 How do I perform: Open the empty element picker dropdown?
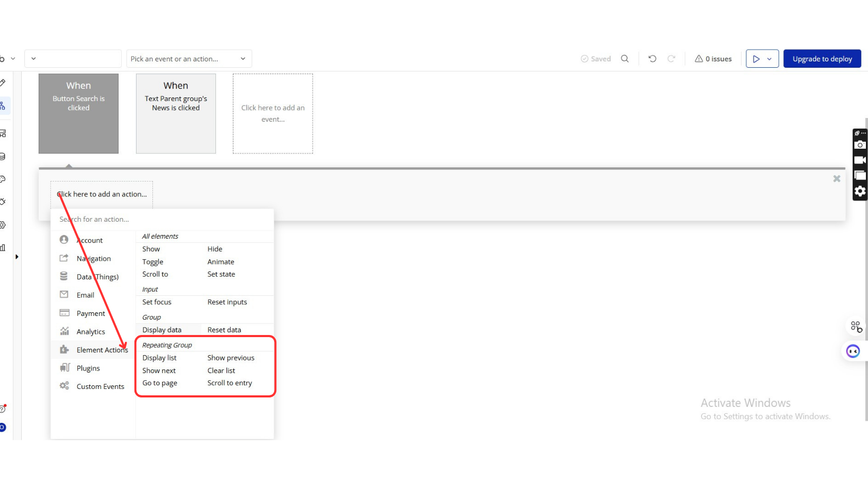coord(73,59)
